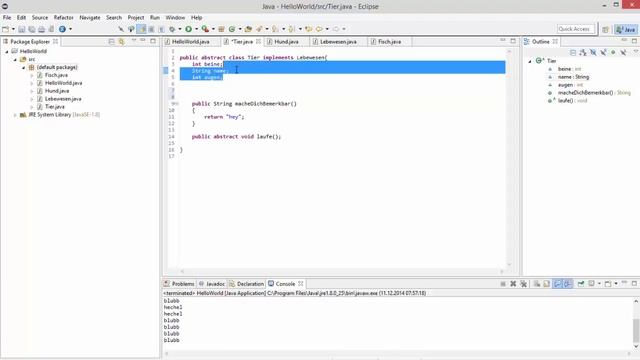The image size is (640, 360).
Task: Click Pin Console icon
Action: 581,284
